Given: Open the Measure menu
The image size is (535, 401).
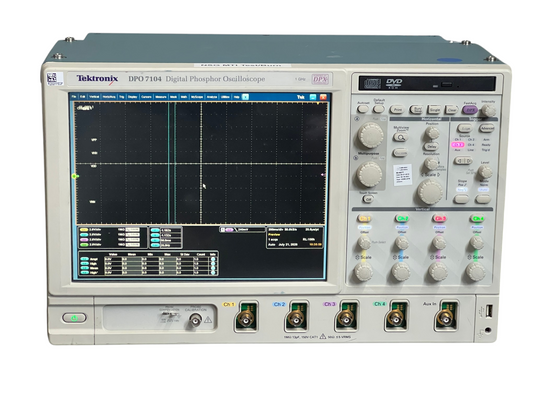Looking at the screenshot, I should 161,97.
